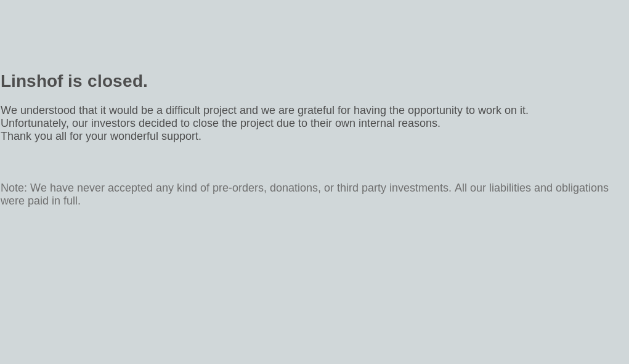Viewport: 629px width, 364px height.
Task: Click the word 'opportunity' in the first line
Action: pos(435,110)
